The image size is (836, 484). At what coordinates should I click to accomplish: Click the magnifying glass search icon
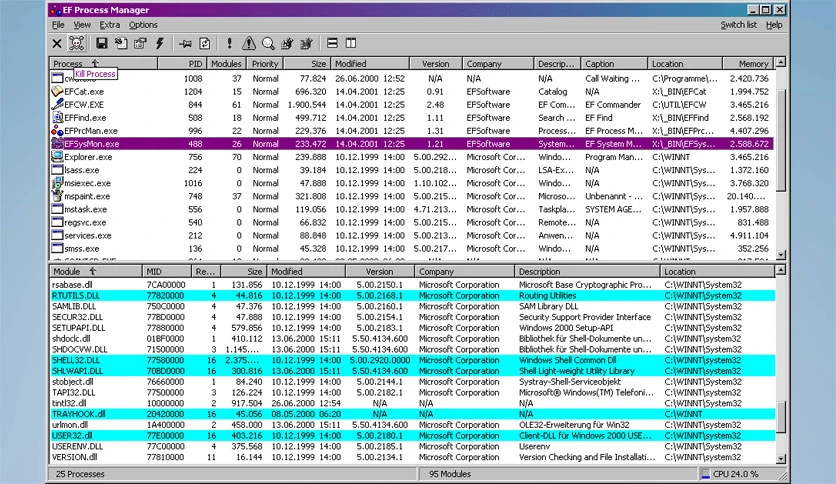pyautogui.click(x=268, y=44)
